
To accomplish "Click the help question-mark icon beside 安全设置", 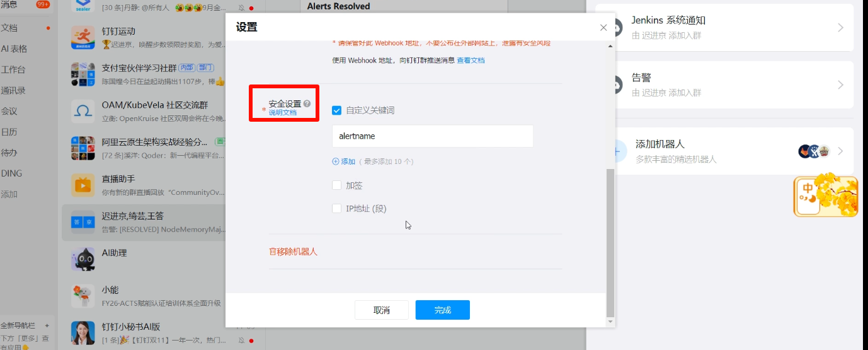I will pos(307,103).
